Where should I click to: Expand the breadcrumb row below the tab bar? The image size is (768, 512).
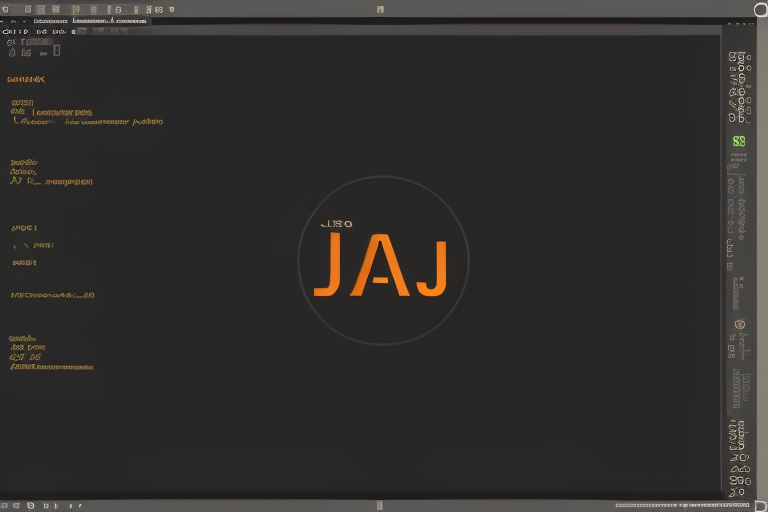(30, 32)
